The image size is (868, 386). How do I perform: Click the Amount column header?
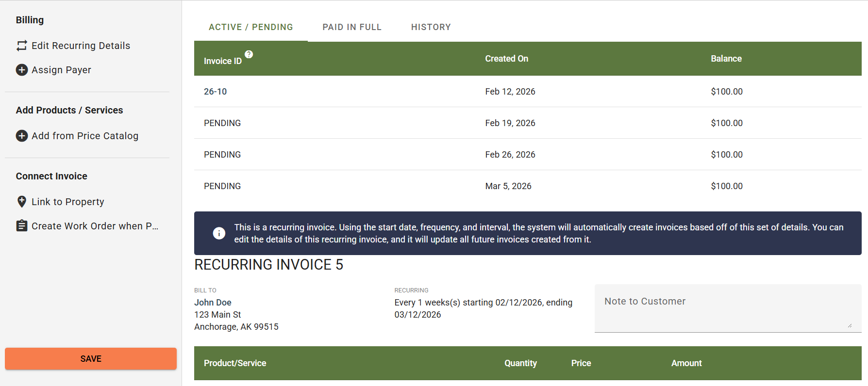(x=686, y=363)
